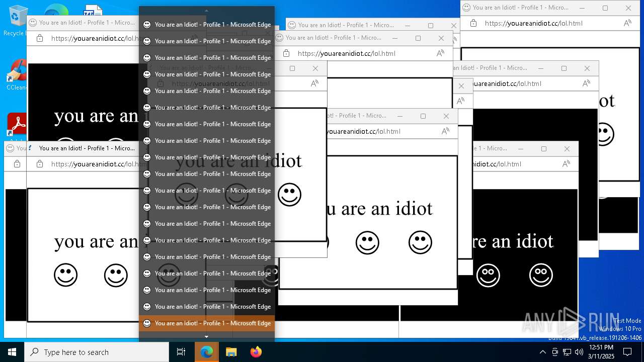Click Read aloud icon in top-right Edge window
644x362 pixels.
click(627, 23)
